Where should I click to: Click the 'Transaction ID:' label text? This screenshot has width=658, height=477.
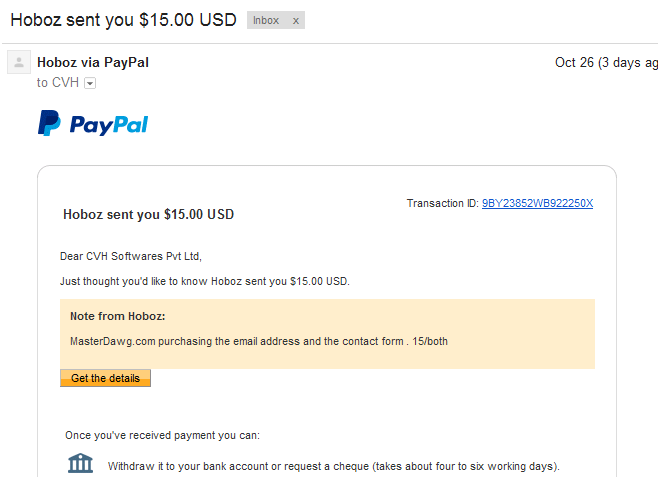point(443,203)
